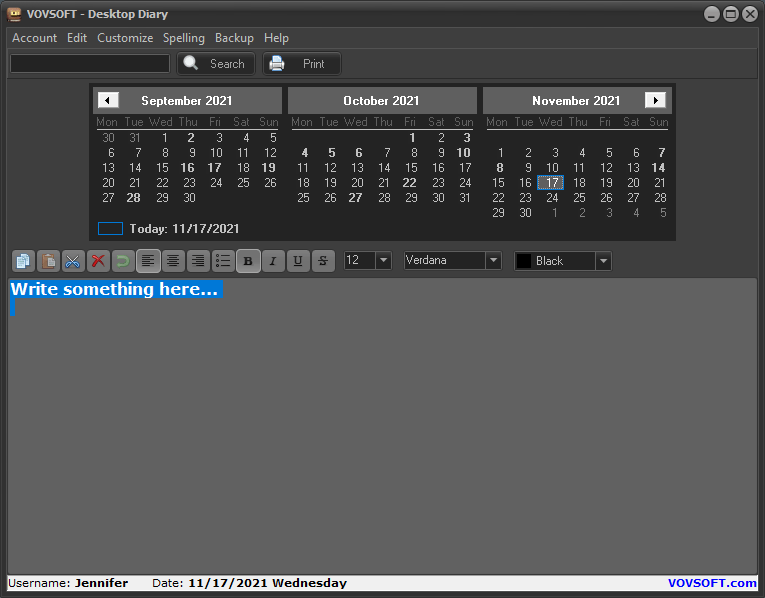Viewport: 765px width, 598px height.
Task: Insert a bulleted list
Action: 223,261
